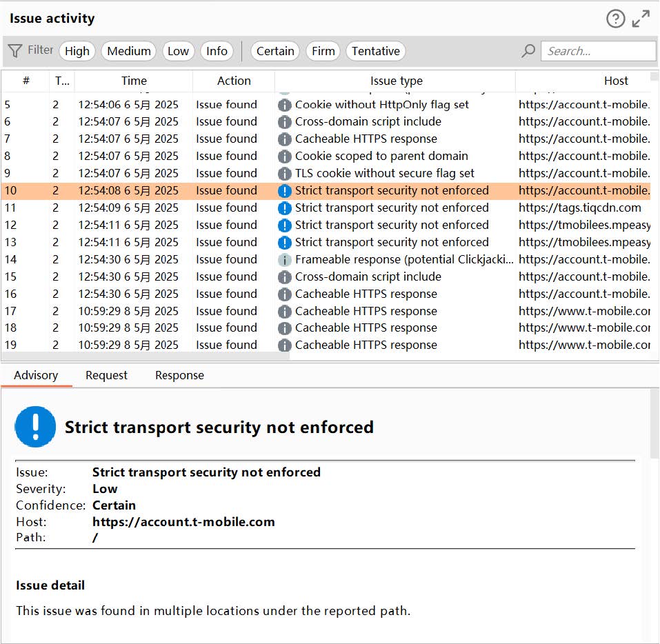Toggle the Low severity filter
The image size is (660, 644).
(178, 51)
